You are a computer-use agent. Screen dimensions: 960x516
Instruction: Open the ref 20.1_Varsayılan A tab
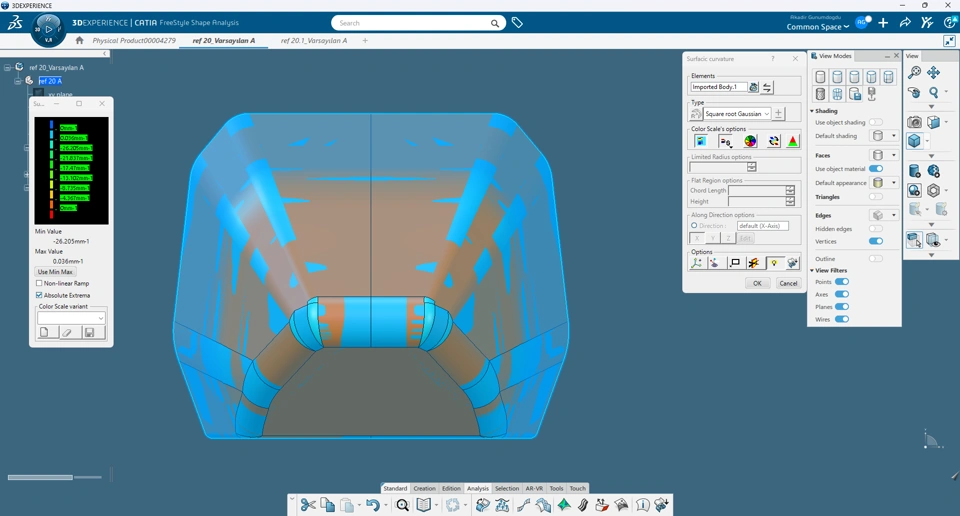coord(314,40)
